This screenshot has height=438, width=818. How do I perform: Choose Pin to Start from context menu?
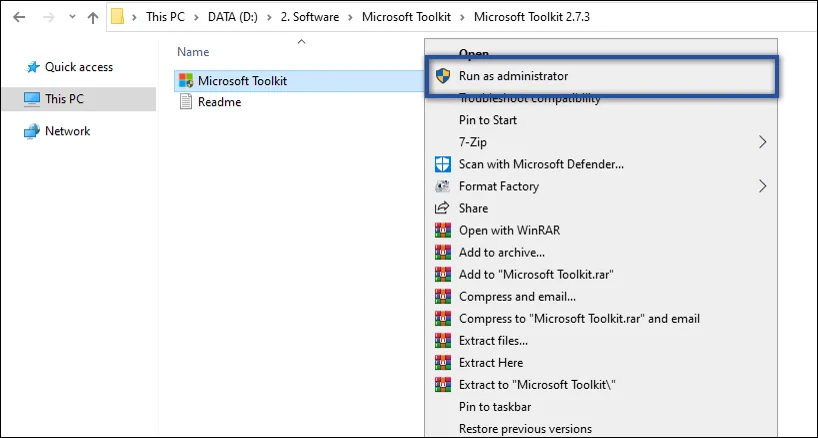pyautogui.click(x=488, y=120)
